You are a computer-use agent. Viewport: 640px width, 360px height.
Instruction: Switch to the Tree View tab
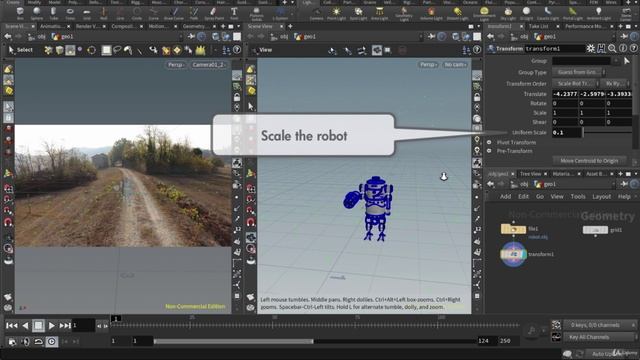coord(530,174)
